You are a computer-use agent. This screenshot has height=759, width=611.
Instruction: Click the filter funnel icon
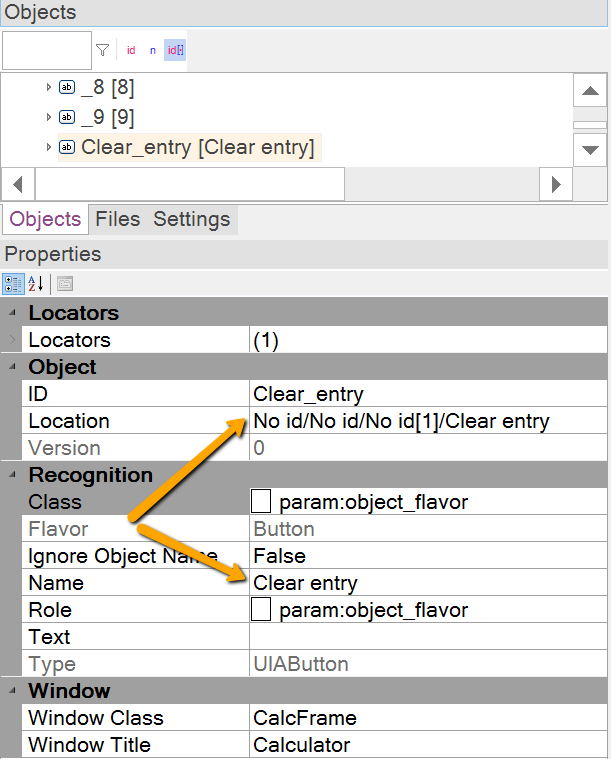coord(102,50)
